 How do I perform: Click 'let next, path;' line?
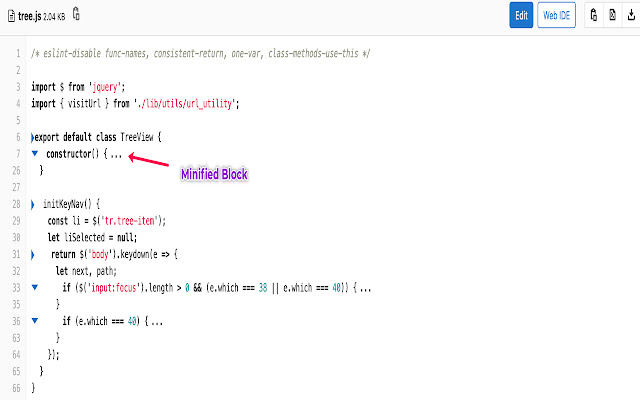click(86, 271)
